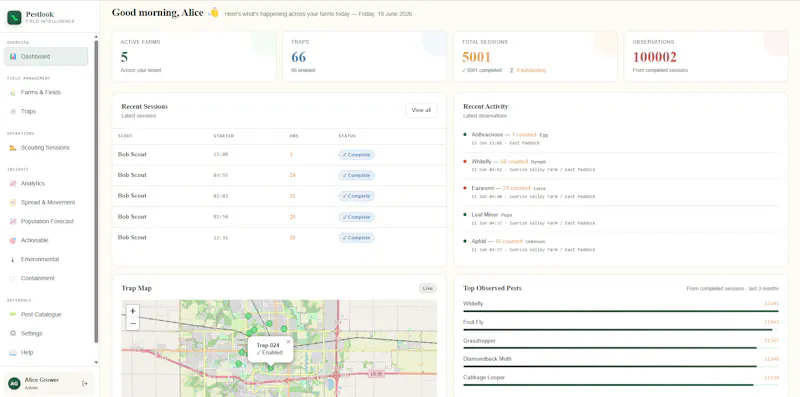The width and height of the screenshot is (800, 397).
Task: Close the Trap 024 popup
Action: [x=288, y=342]
